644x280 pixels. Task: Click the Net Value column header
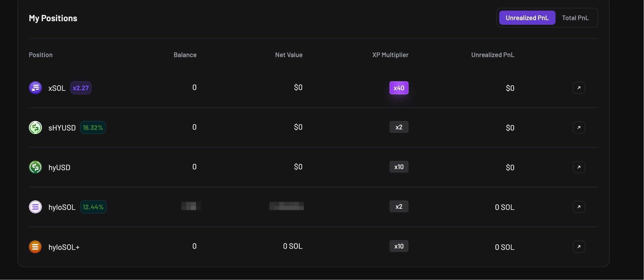pyautogui.click(x=289, y=55)
